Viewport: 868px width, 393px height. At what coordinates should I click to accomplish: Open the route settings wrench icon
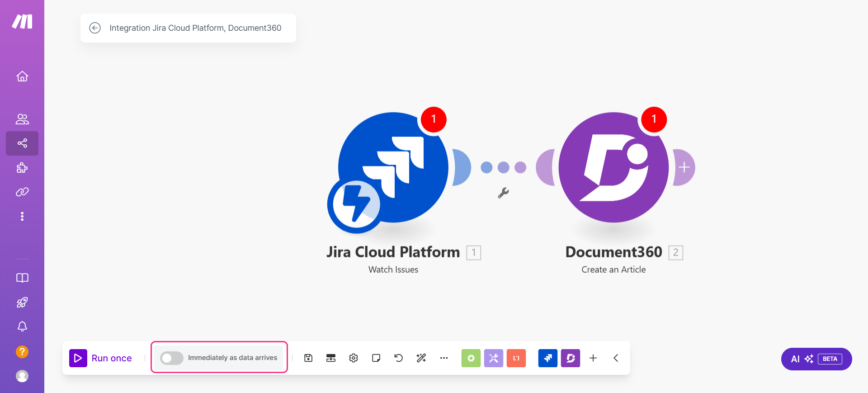click(503, 193)
